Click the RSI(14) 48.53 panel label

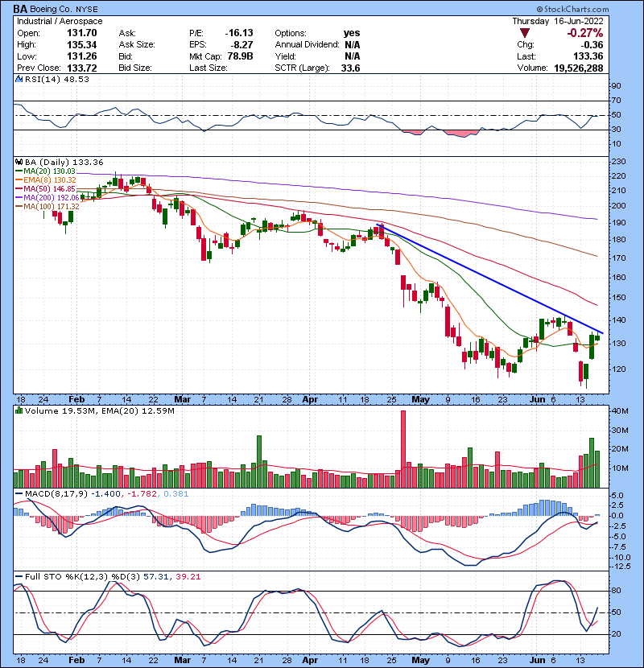click(x=56, y=79)
